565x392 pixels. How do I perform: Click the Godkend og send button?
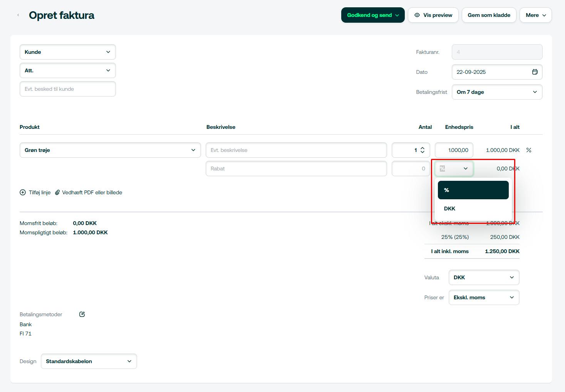372,15
